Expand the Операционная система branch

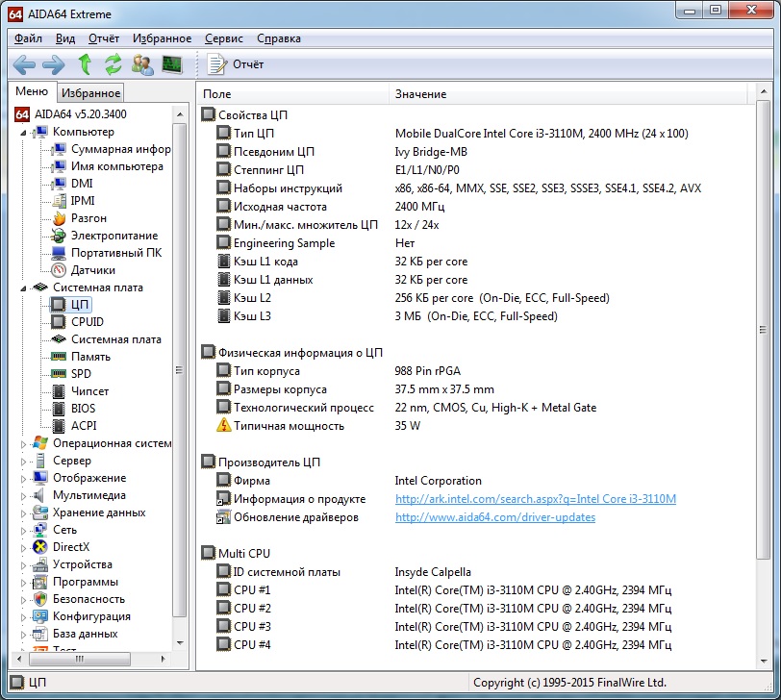pyautogui.click(x=23, y=444)
